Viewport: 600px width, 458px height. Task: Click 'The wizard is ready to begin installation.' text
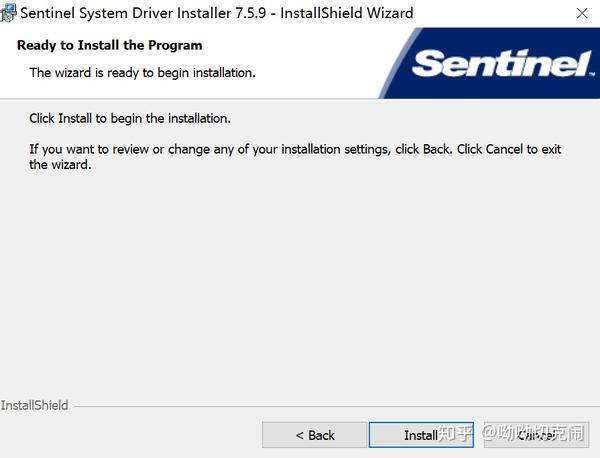[142, 73]
